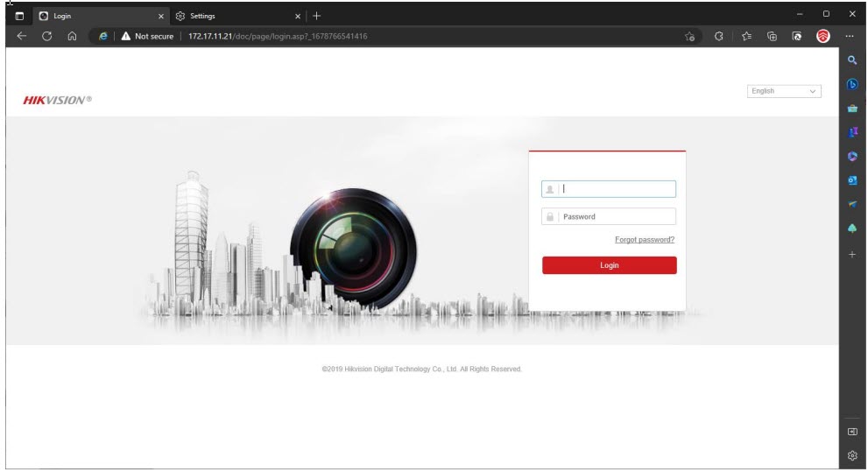This screenshot has width=868, height=472.
Task: Focus the Password input field
Action: click(617, 217)
